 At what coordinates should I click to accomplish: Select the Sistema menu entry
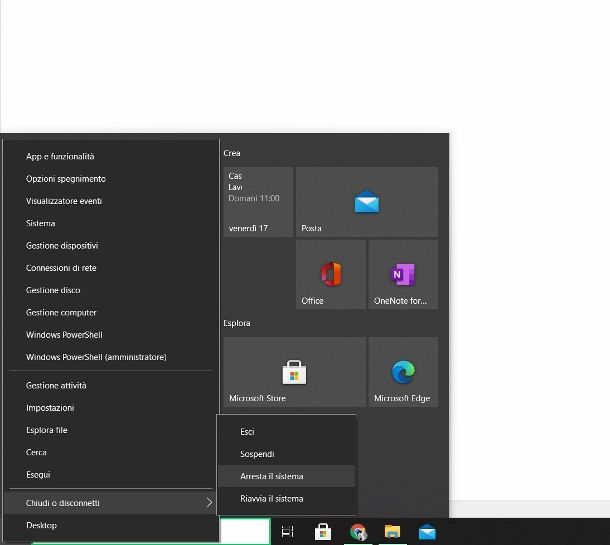[111, 223]
